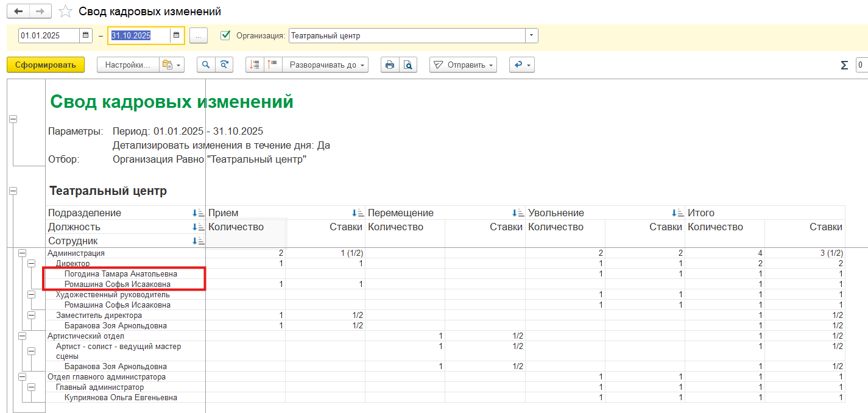Select Баранова Зоя Арнольдовна under Артист - солист
Viewport: 868px width, 413px height.
click(115, 367)
